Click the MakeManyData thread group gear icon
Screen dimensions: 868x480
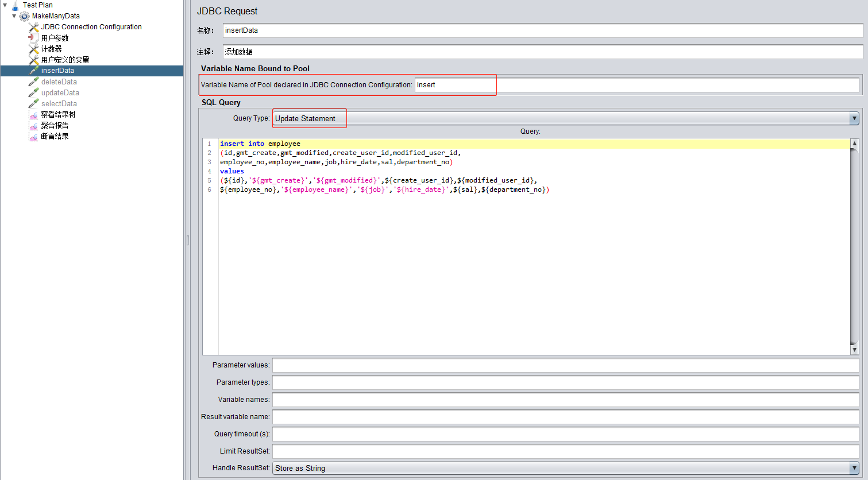pos(25,17)
